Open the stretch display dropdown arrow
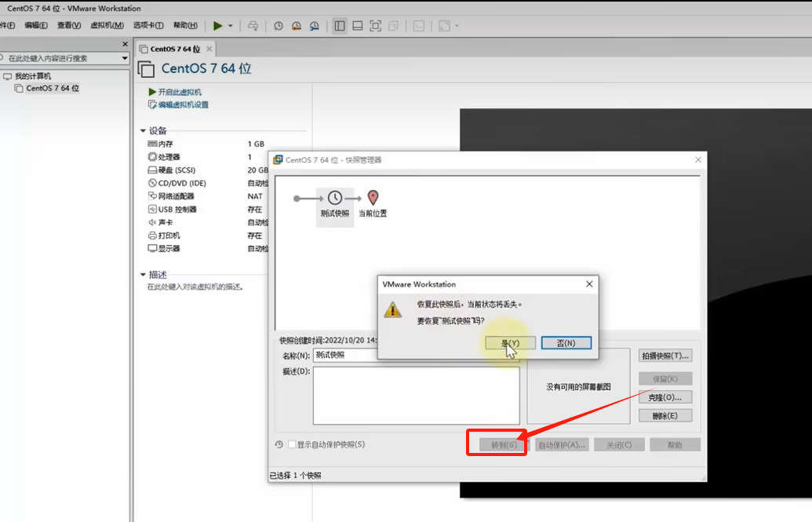The image size is (812, 522). (457, 26)
